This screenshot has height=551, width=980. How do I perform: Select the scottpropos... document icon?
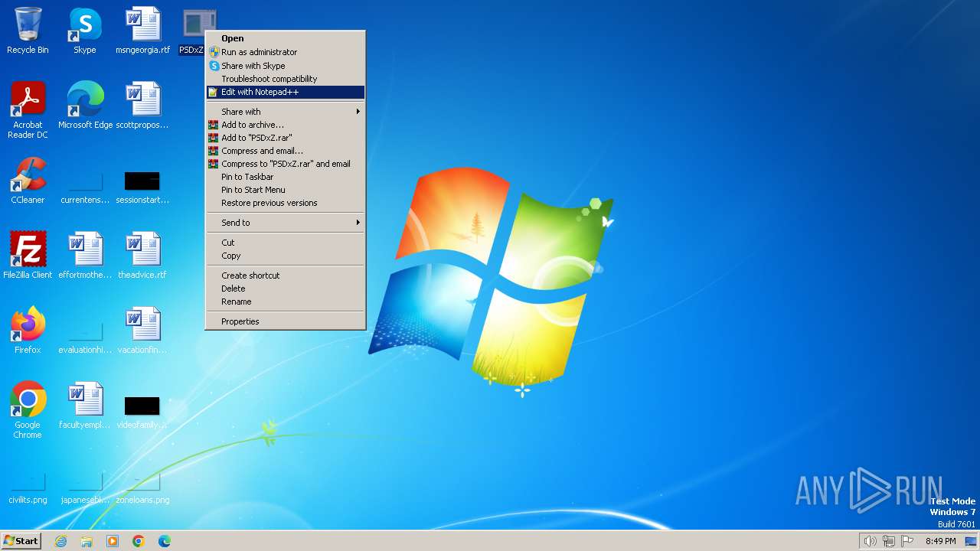142,105
